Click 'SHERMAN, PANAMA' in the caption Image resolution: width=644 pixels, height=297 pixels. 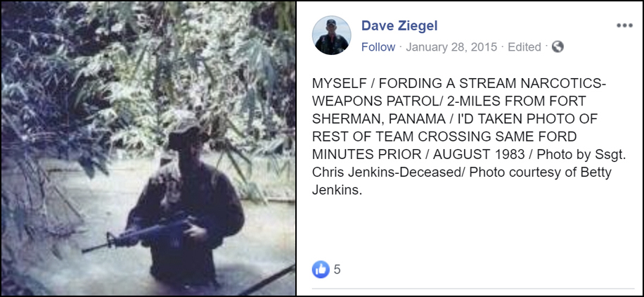point(379,118)
